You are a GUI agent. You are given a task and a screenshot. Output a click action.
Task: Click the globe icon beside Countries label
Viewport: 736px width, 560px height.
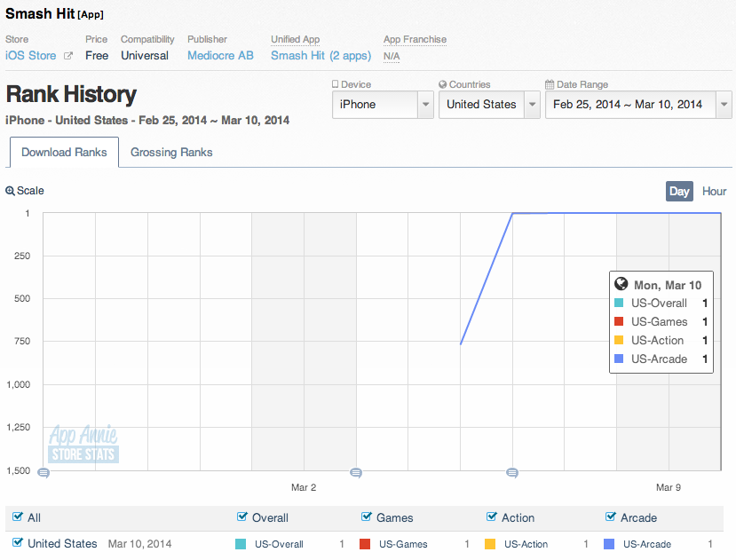pyautogui.click(x=442, y=84)
